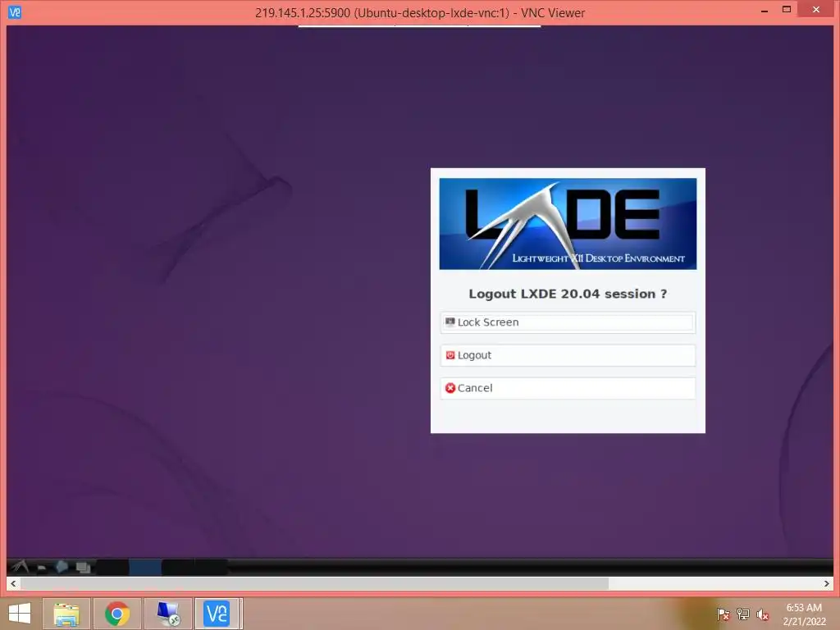840x630 pixels.
Task: Open the LXDE start menu icon
Action: 20,566
